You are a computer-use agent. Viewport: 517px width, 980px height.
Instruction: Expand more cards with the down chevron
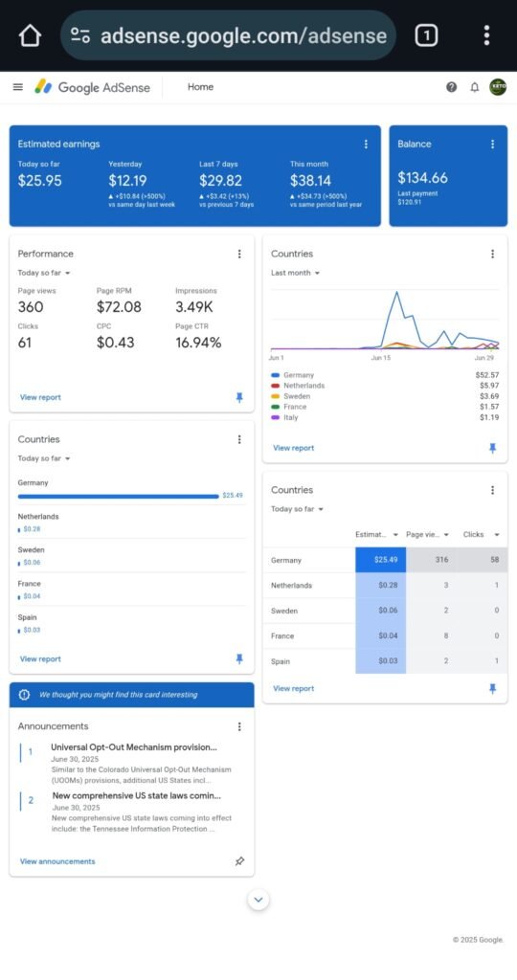258,900
